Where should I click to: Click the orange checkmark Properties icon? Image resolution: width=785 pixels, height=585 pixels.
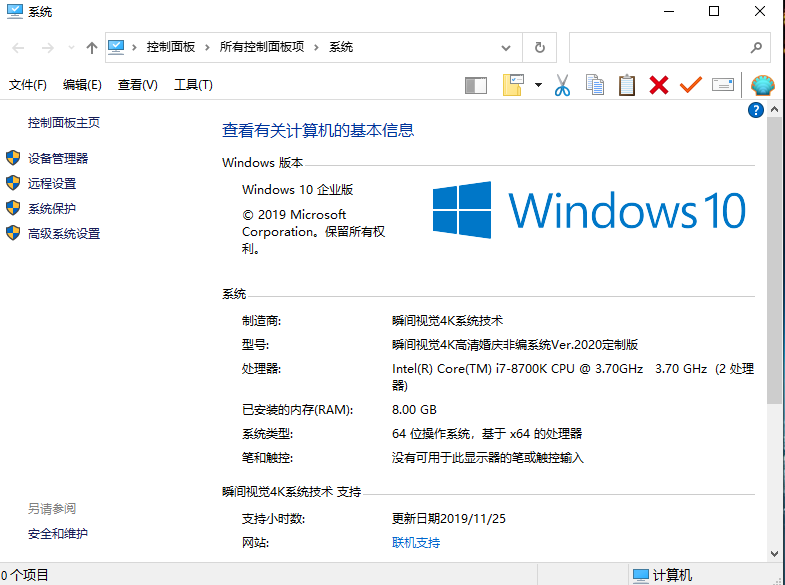691,85
